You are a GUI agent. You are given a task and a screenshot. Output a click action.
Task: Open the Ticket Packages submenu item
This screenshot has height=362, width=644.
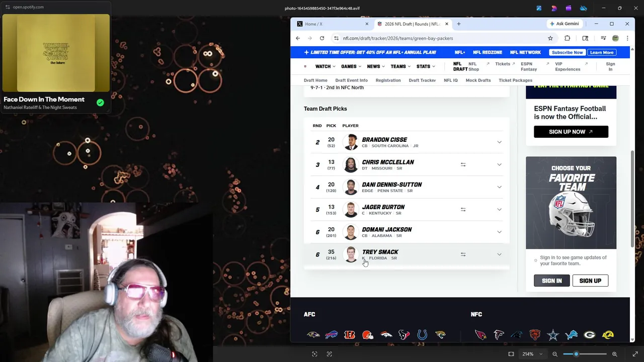[x=515, y=80]
